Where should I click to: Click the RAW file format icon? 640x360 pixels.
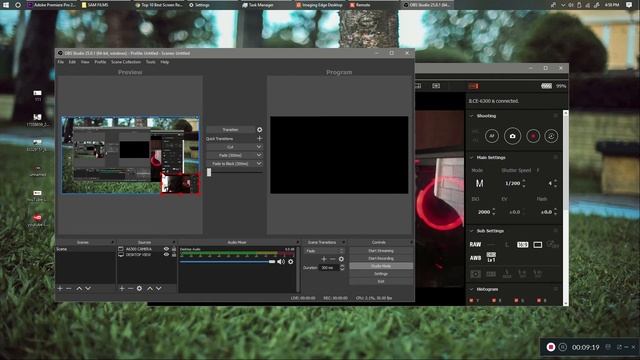(x=476, y=244)
